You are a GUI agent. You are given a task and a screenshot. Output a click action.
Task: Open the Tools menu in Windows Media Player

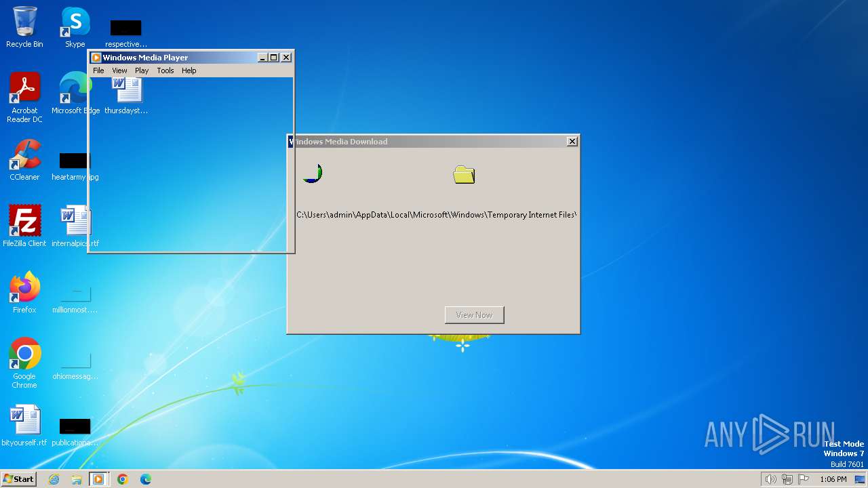click(x=165, y=70)
